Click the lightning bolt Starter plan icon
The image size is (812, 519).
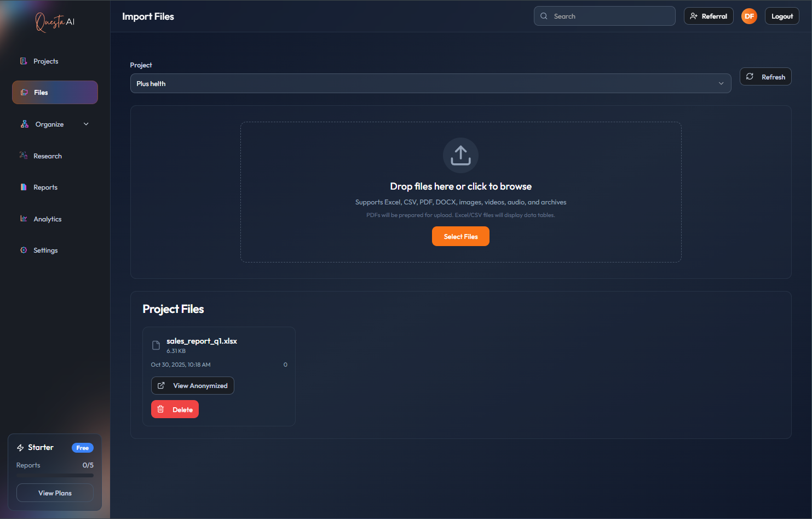click(20, 448)
